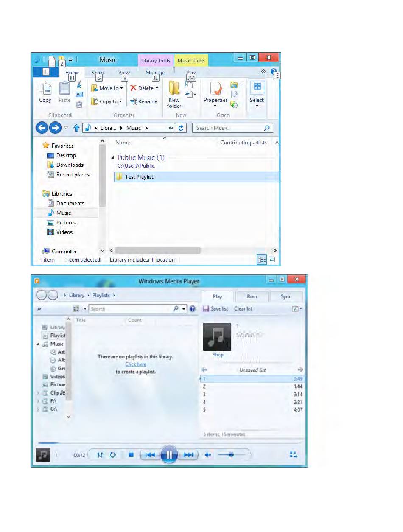Click the Media Player Search box

coord(137,309)
